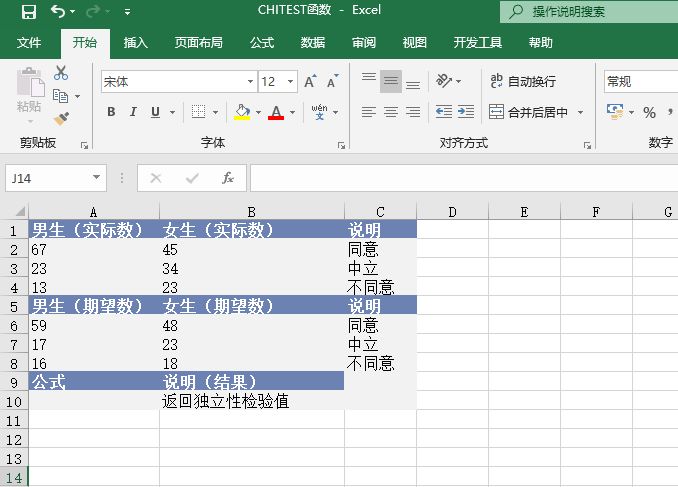Click the Save icon in title bar
This screenshot has height=487, width=678.
(x=28, y=12)
